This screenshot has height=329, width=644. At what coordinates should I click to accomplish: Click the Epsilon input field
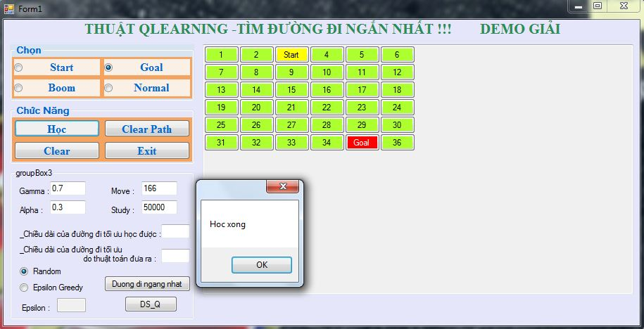pos(72,305)
